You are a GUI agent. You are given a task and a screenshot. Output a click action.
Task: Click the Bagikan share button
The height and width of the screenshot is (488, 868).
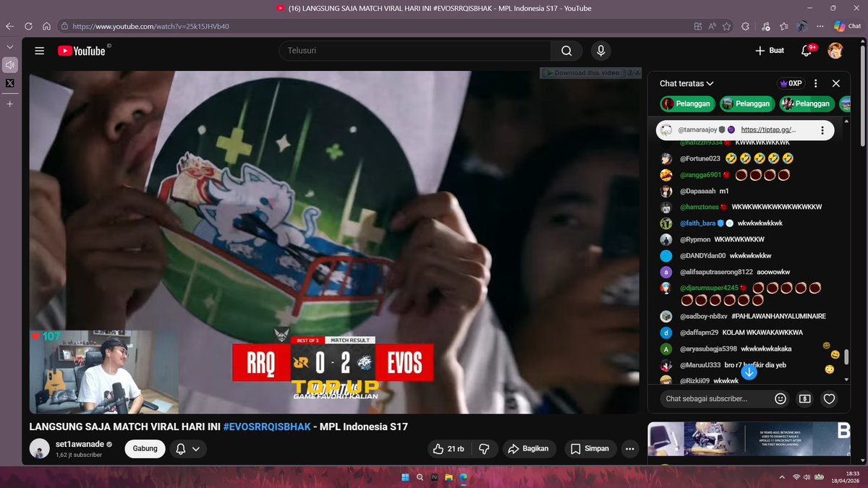coord(529,449)
